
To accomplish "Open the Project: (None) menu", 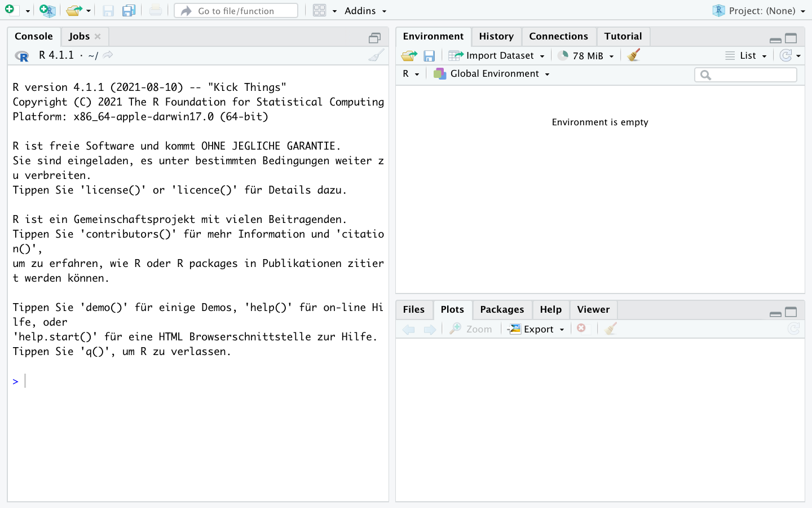I will point(759,11).
